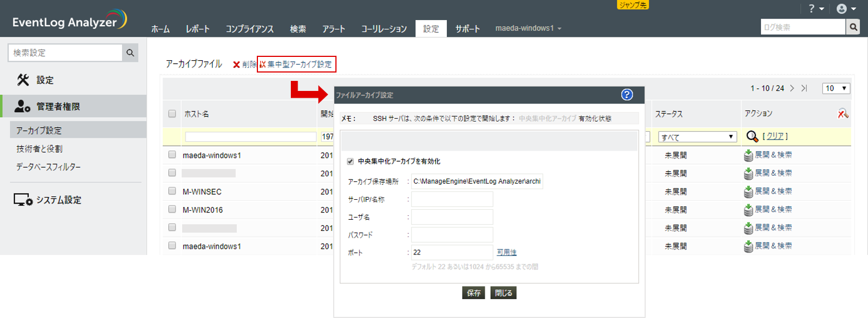
Task: Click the 設定 tab in the top navigation
Action: [431, 29]
